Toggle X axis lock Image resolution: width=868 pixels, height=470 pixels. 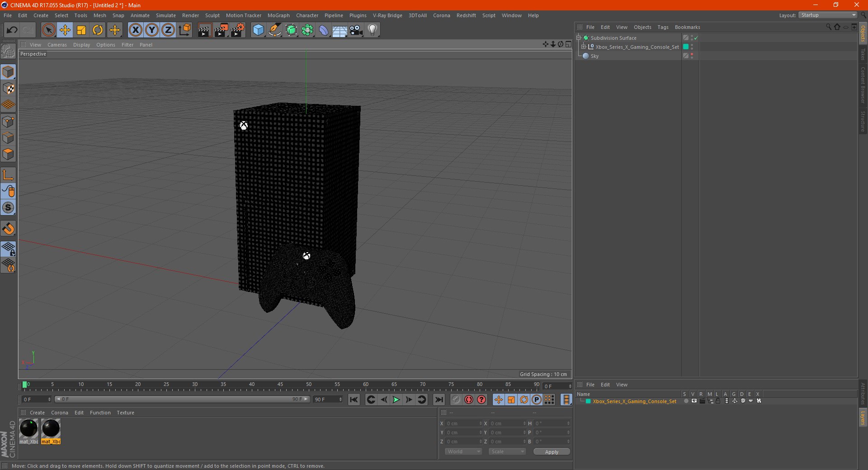tap(135, 30)
